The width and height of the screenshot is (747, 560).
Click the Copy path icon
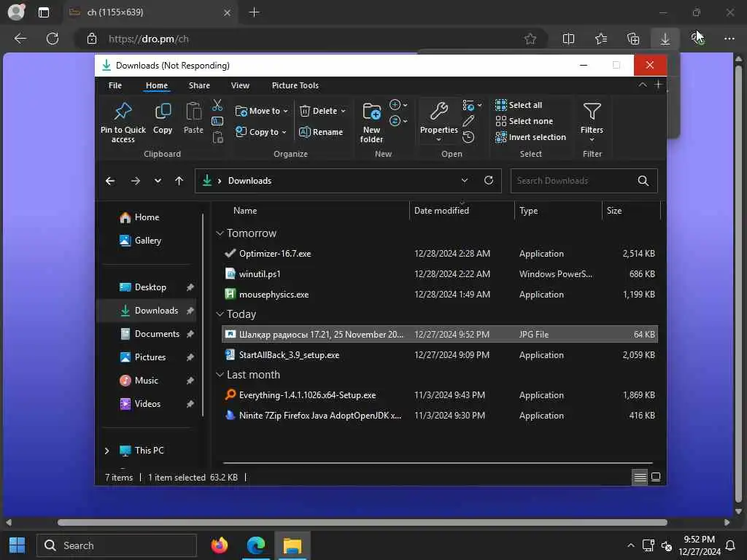[x=217, y=122]
